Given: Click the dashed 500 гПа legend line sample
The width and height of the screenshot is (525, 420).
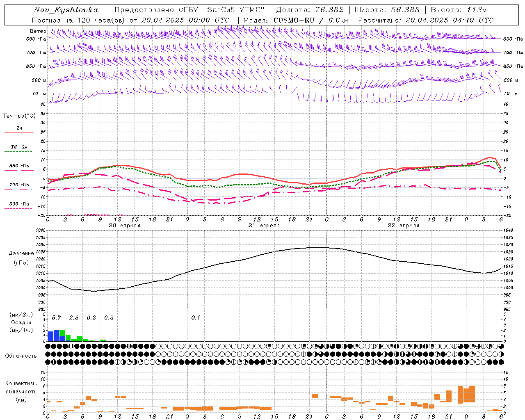Looking at the screenshot, I should point(18,208).
